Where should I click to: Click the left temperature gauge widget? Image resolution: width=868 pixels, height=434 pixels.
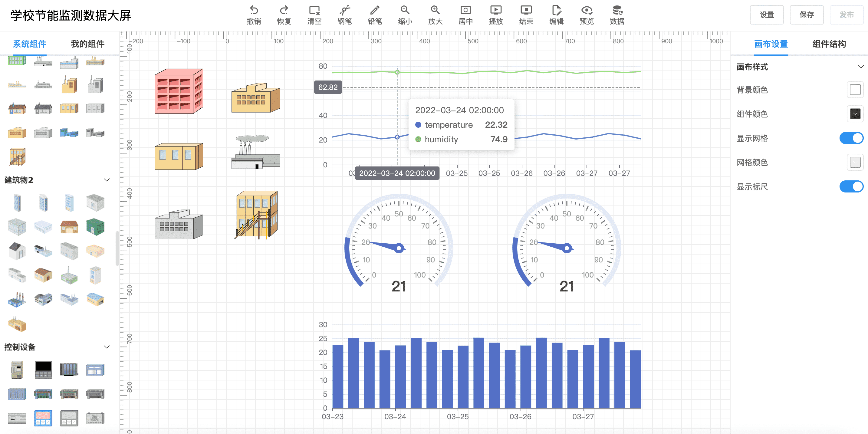[399, 243]
